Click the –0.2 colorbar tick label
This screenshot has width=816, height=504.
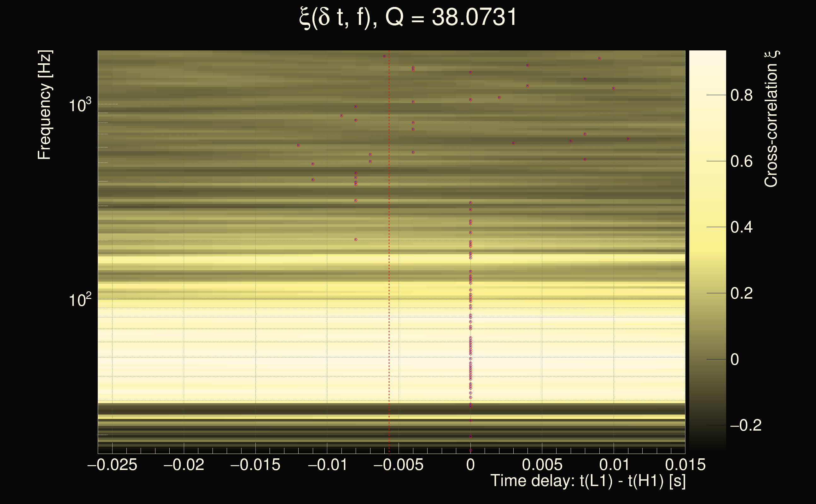pos(745,425)
